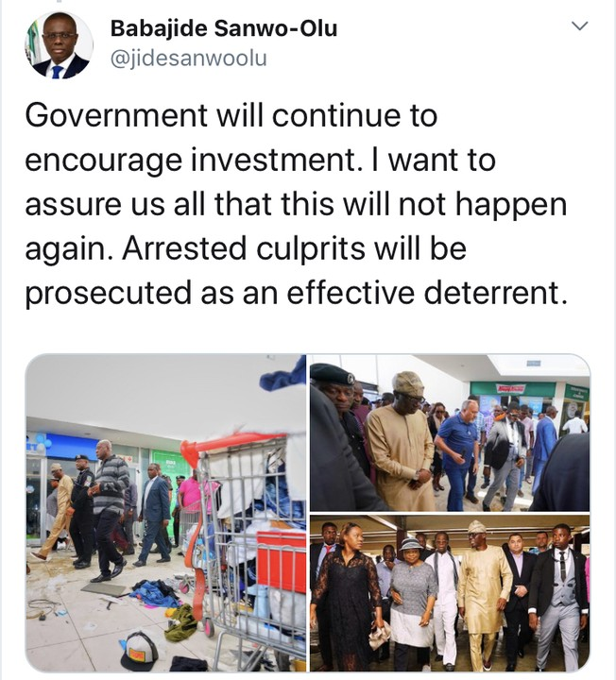Select the line "Arrested culprits will be"
This screenshot has height=680, width=616.
click(x=294, y=248)
